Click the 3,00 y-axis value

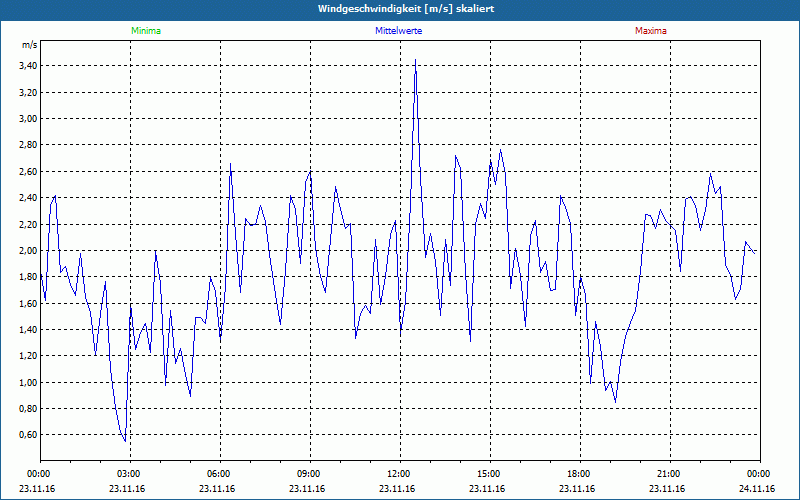pos(29,119)
